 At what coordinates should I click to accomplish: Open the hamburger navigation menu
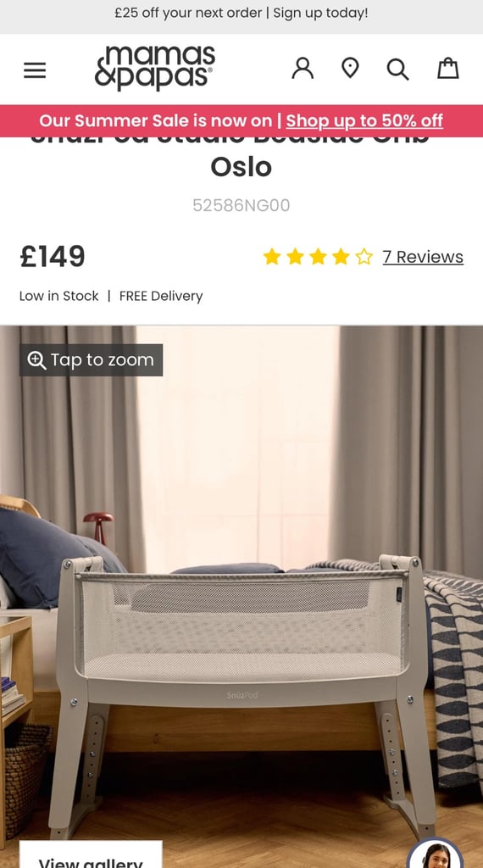point(34,70)
